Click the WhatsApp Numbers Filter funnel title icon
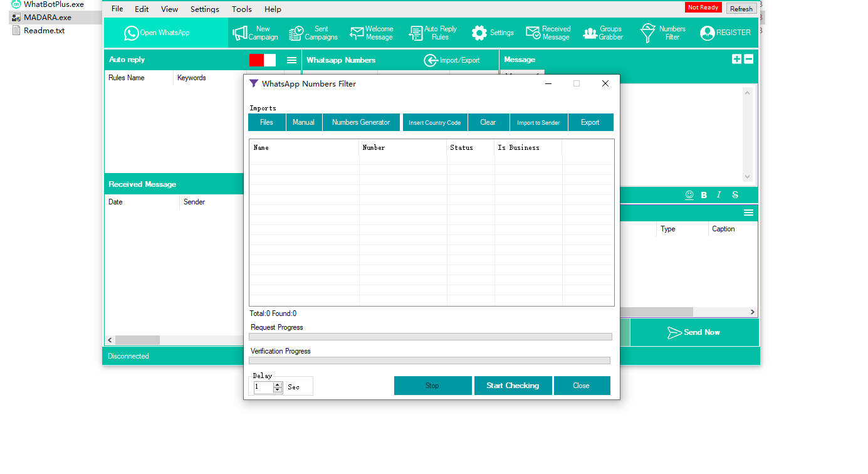The image size is (868, 474). click(253, 83)
